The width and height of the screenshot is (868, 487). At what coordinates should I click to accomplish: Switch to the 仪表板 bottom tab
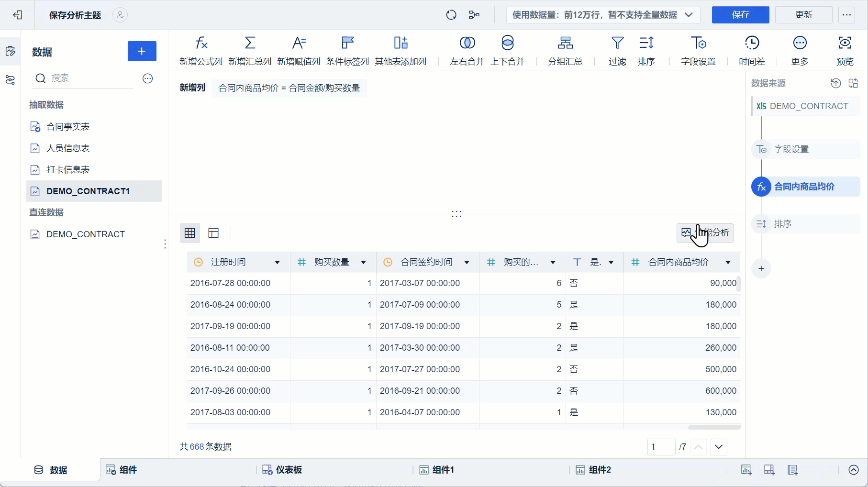(x=282, y=470)
